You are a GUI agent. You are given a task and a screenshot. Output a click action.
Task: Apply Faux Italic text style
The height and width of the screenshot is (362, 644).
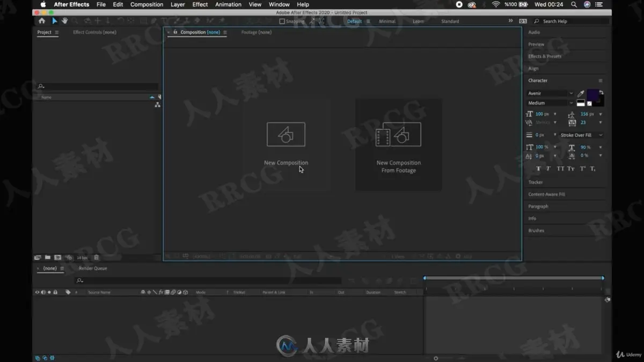[548, 168]
